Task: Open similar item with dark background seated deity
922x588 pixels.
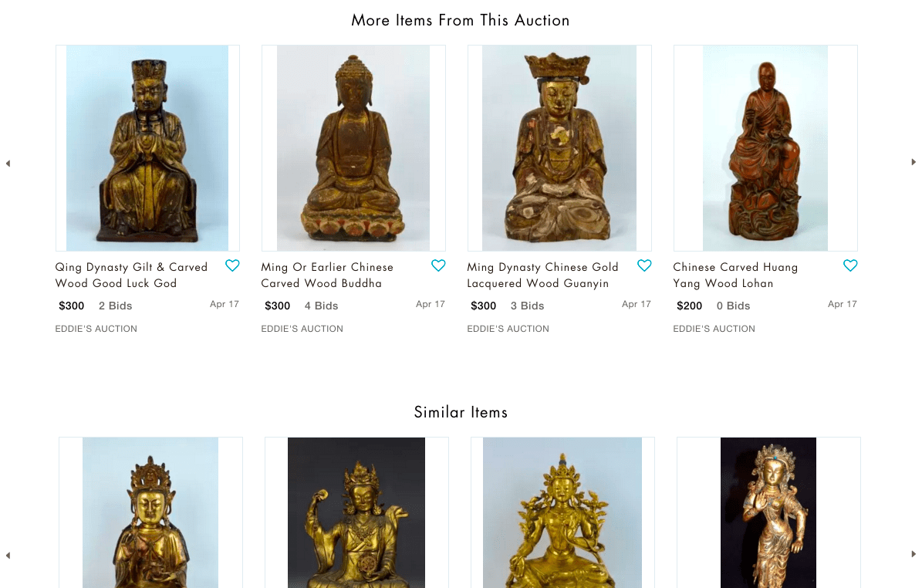Action: 356,512
